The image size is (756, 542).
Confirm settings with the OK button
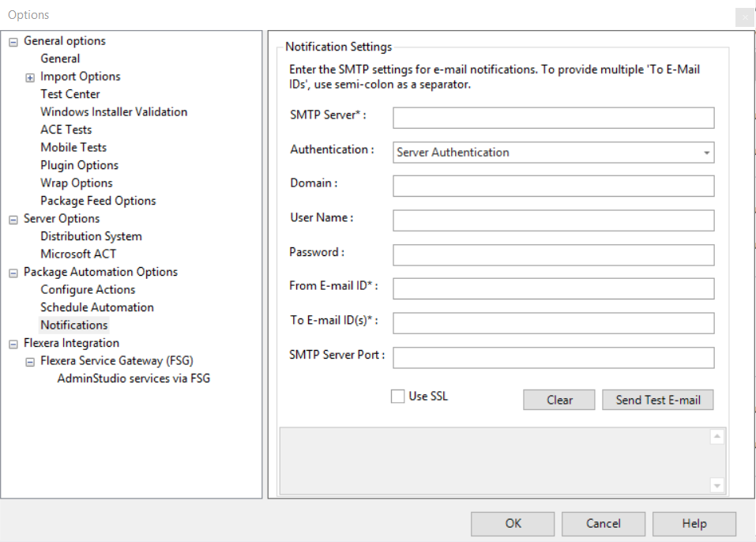(513, 523)
